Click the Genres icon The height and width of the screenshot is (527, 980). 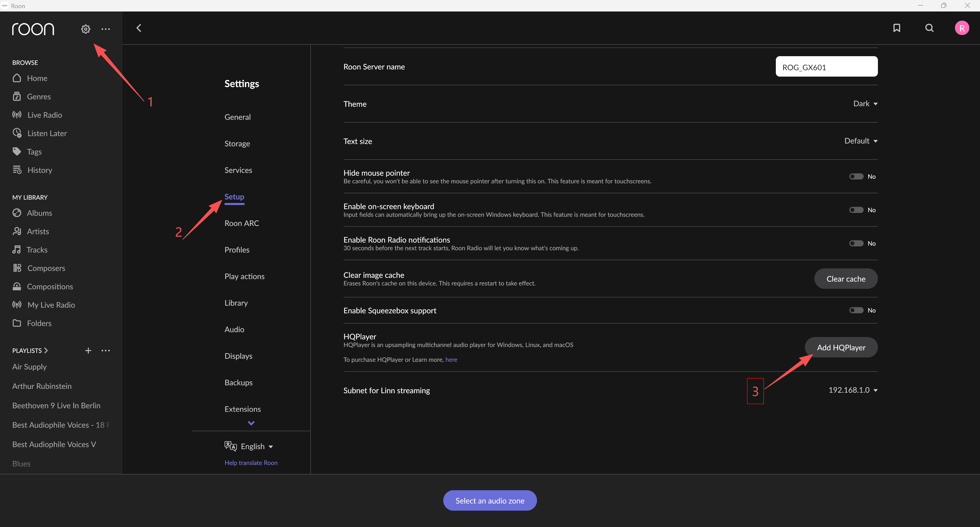17,96
